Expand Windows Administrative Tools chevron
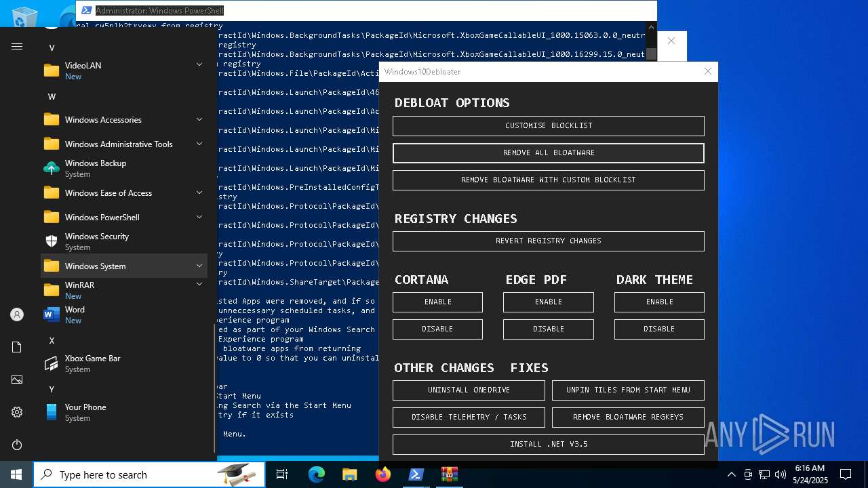 coord(199,144)
